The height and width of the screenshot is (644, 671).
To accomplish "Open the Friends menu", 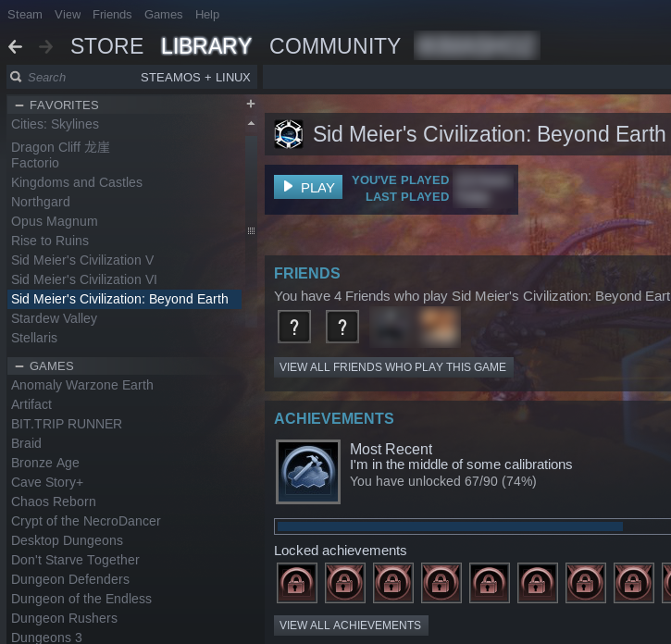I will point(112,15).
